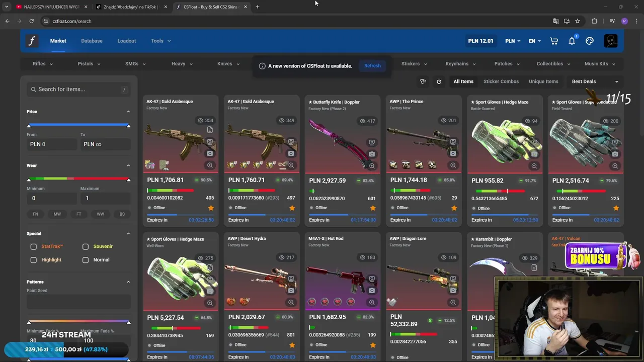The height and width of the screenshot is (362, 644).
Task: Check the Normal checkbox
Action: (x=86, y=260)
